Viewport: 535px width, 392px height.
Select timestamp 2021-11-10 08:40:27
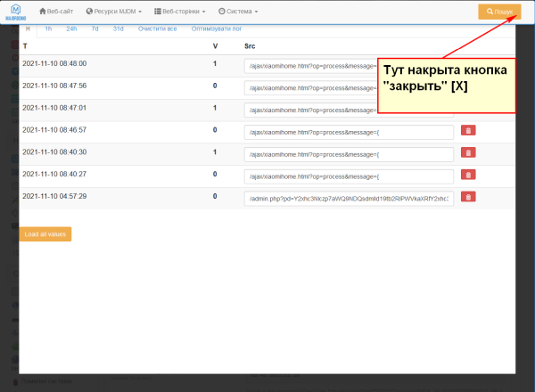coord(54,175)
